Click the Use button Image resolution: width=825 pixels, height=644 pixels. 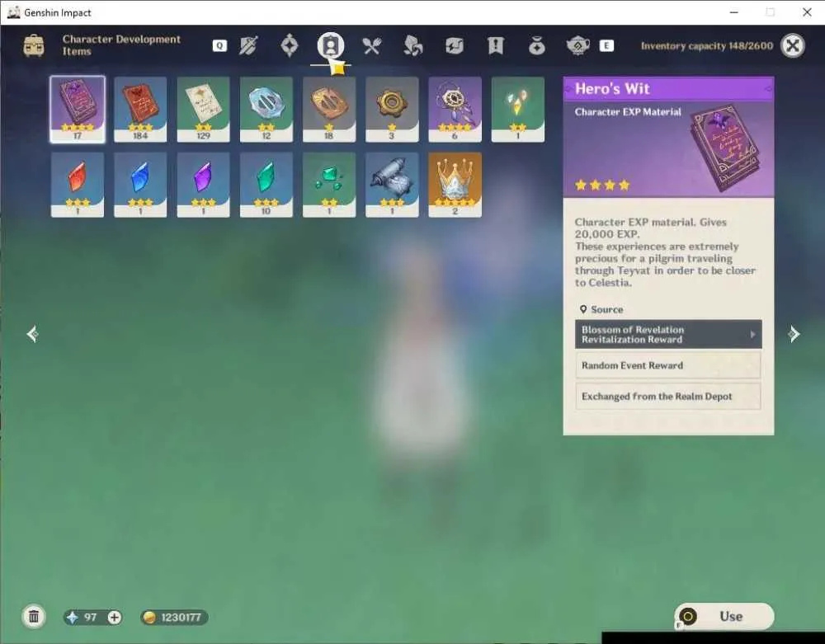coord(724,616)
